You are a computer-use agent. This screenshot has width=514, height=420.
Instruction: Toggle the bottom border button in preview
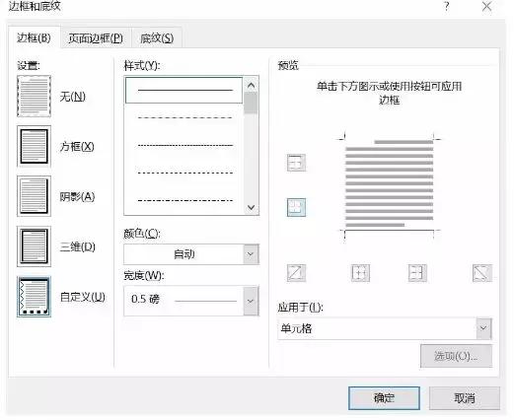(296, 207)
